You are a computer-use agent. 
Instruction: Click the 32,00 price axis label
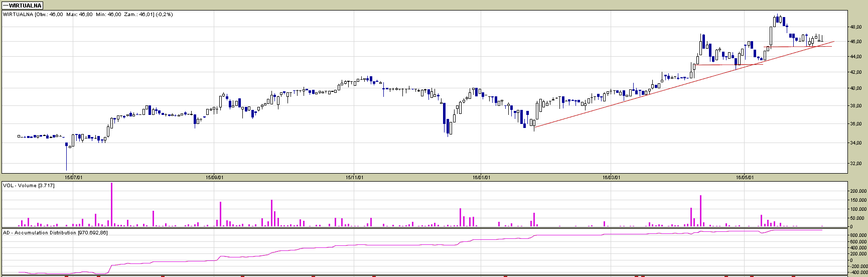pyautogui.click(x=856, y=164)
